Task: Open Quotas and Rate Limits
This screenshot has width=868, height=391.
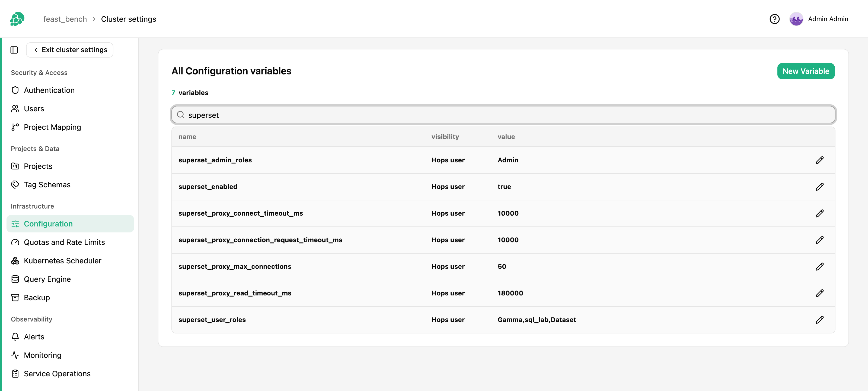Action: [70, 242]
